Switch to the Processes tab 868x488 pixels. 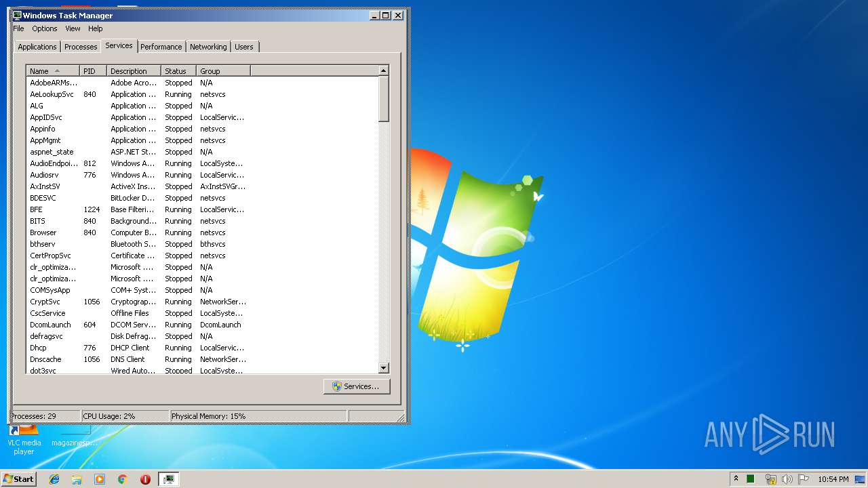(81, 47)
